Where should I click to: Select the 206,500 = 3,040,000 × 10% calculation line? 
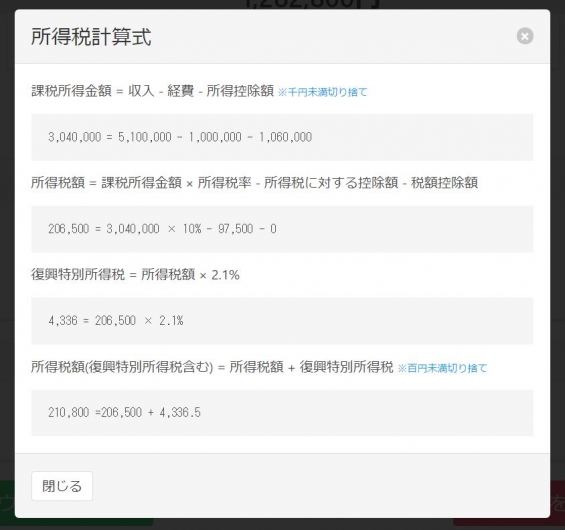coord(282,229)
